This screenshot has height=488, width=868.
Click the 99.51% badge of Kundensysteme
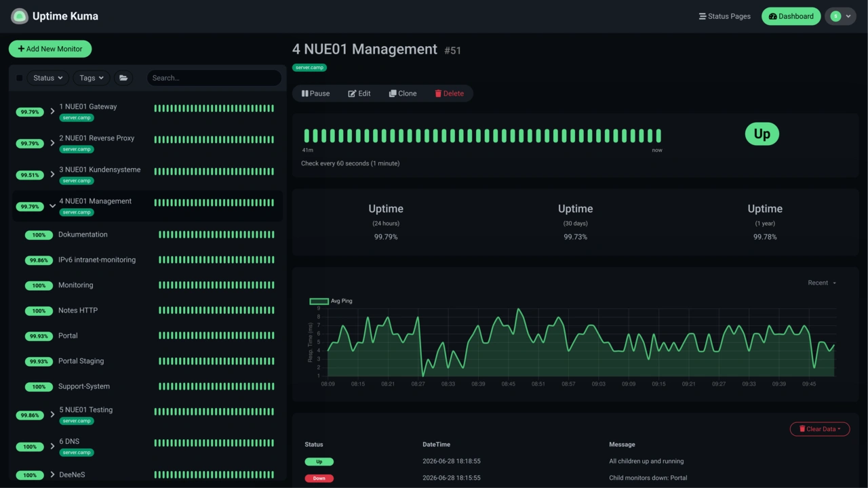(x=30, y=175)
